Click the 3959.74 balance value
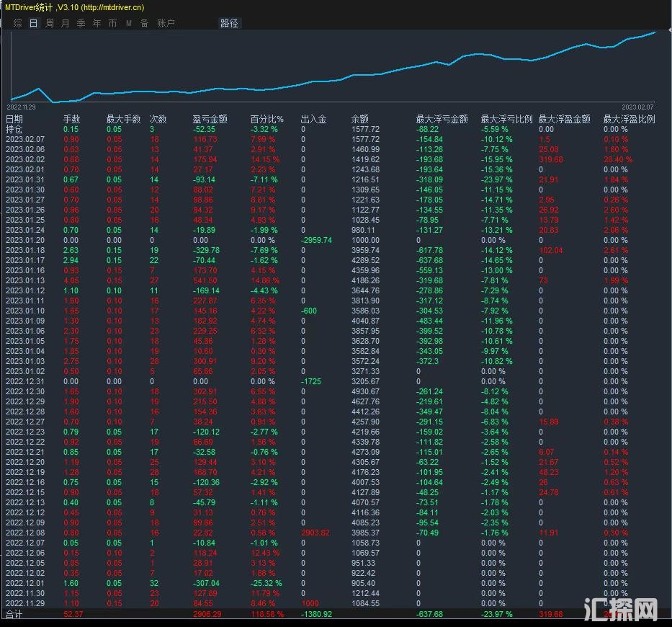672x627 pixels. [365, 251]
